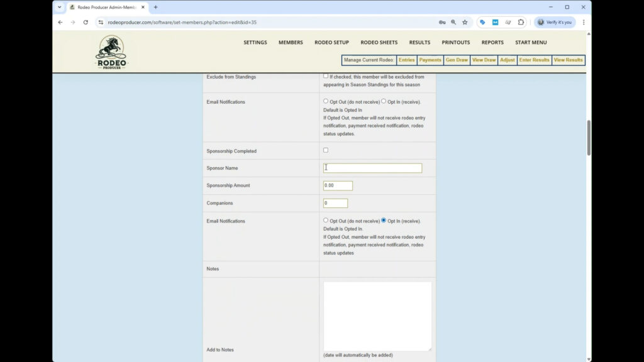Open the RODEO SETUP menu
The image size is (644, 362).
[x=331, y=43]
